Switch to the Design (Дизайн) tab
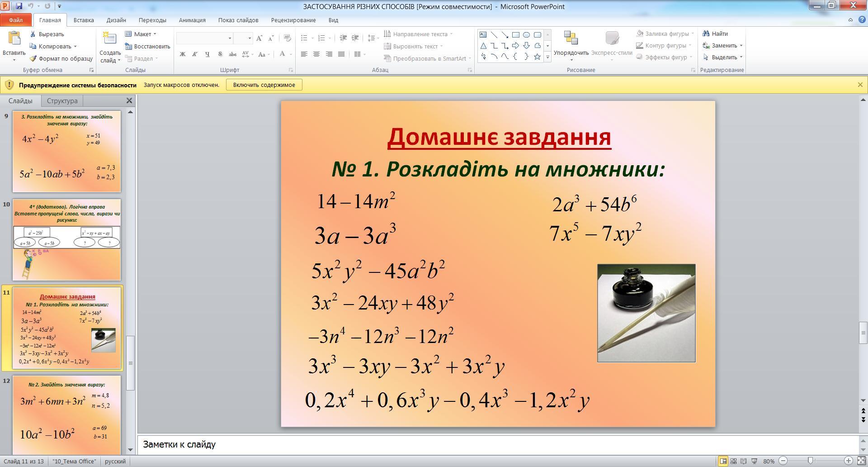The image size is (868, 467). 116,20
